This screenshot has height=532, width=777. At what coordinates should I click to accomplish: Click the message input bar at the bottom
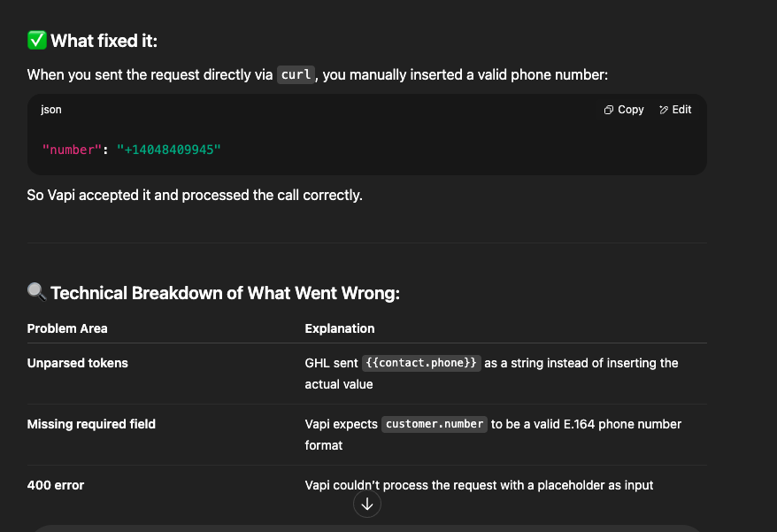pyautogui.click(x=388, y=529)
